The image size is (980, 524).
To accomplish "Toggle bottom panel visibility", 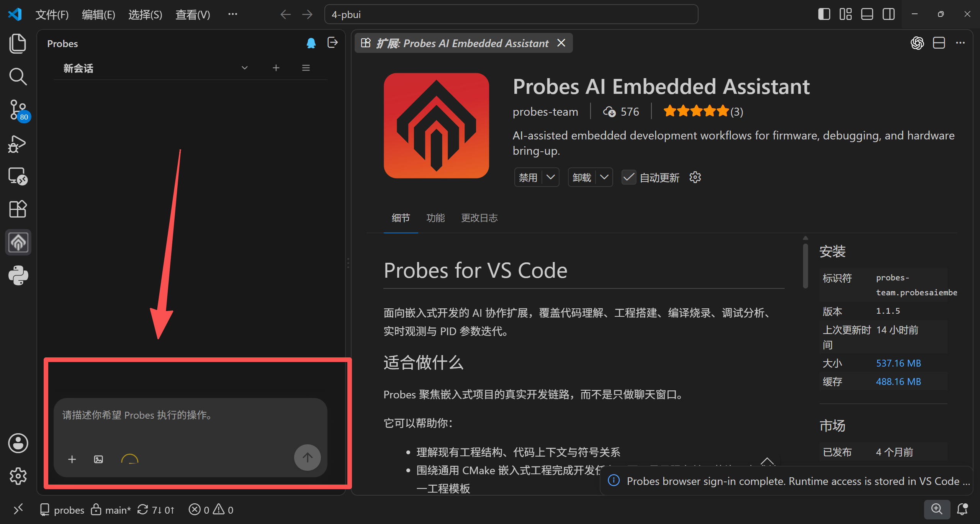I will [x=867, y=14].
